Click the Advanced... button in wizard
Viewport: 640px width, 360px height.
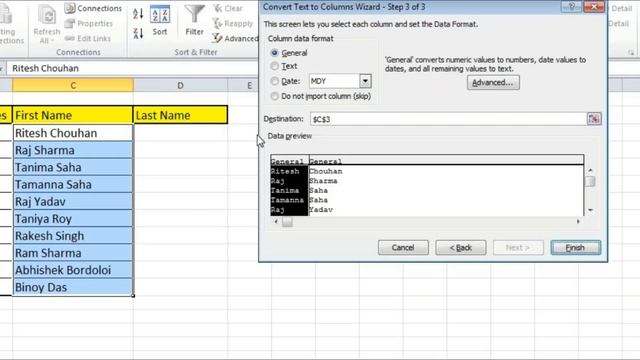pos(493,82)
